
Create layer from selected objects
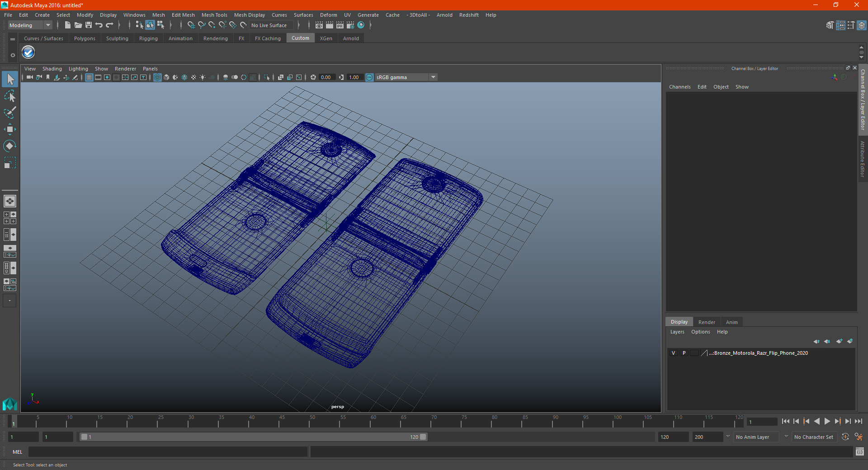click(850, 341)
